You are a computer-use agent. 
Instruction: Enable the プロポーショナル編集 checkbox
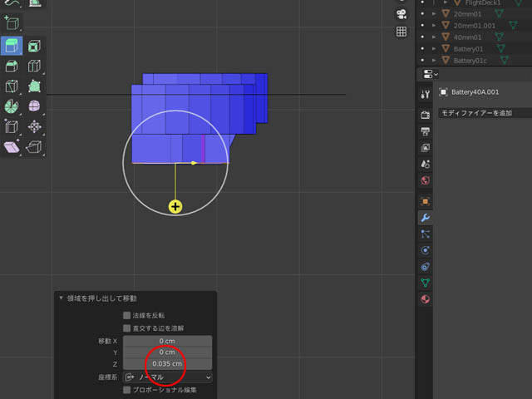126,390
